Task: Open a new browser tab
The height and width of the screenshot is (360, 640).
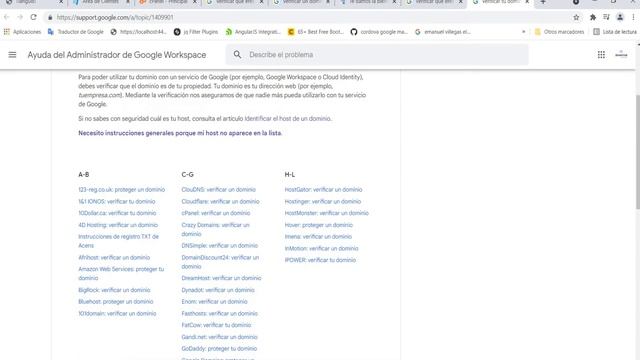Action: pos(543,2)
